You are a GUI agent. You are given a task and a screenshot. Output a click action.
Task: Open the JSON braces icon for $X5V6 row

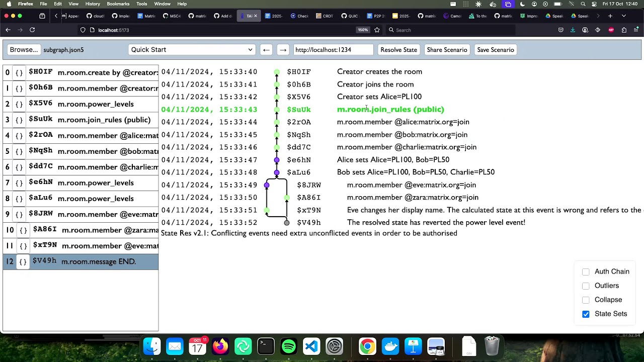pyautogui.click(x=19, y=104)
